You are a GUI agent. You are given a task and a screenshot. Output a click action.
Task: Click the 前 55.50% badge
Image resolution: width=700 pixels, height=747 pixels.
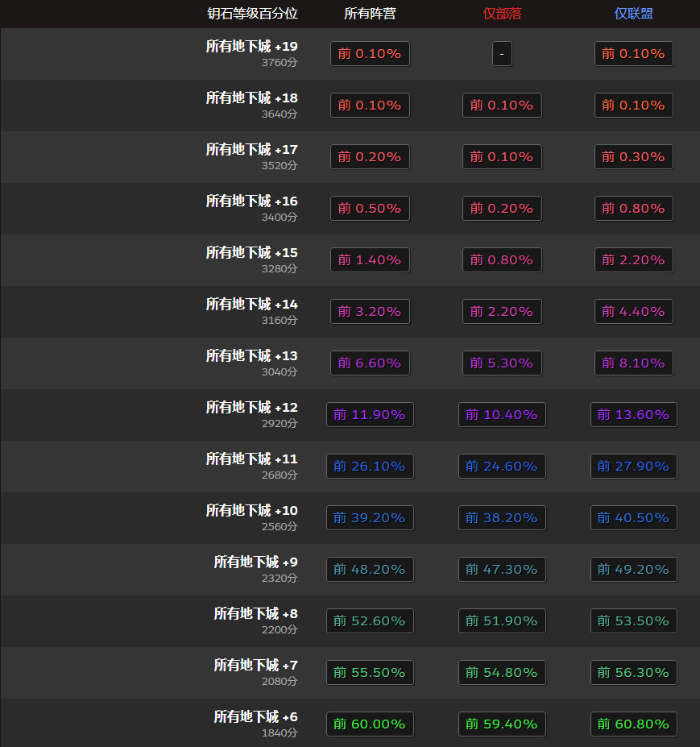pyautogui.click(x=370, y=673)
